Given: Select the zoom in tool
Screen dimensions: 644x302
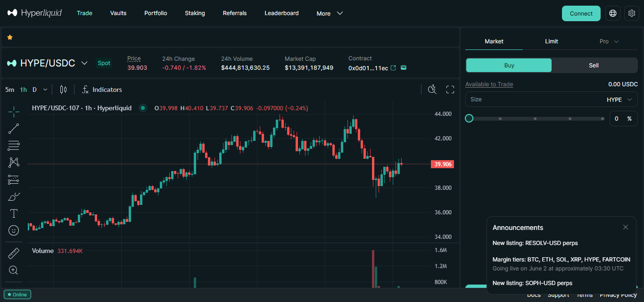Looking at the screenshot, I should pos(14,270).
